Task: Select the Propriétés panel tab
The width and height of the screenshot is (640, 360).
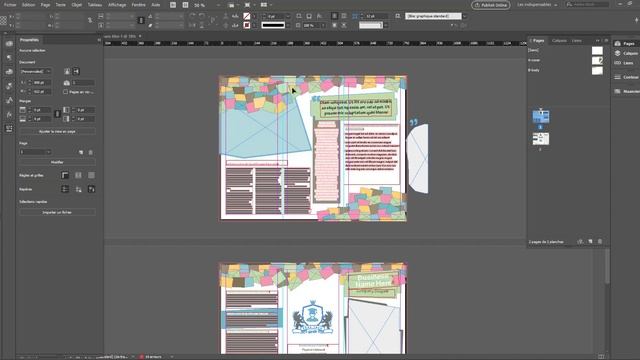Action: point(29,40)
